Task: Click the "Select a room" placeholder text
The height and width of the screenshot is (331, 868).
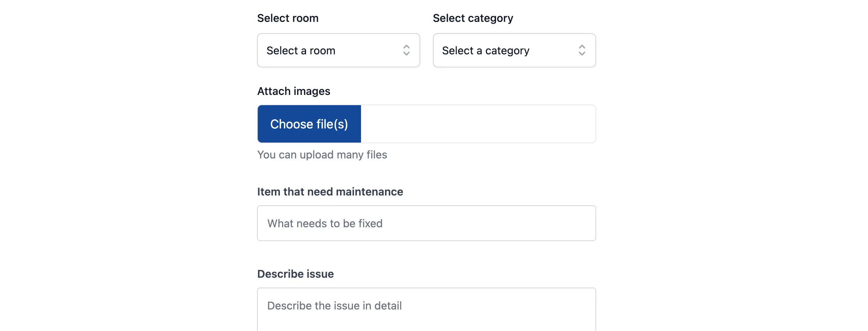Action: pos(301,50)
